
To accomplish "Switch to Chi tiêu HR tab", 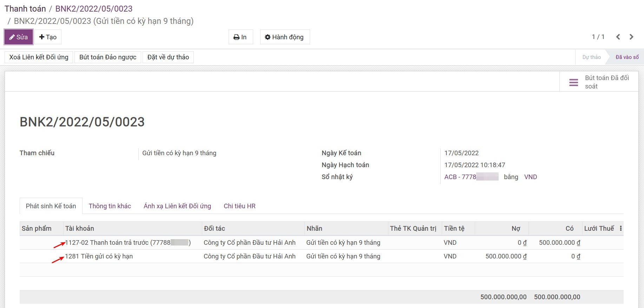I will 239,206.
